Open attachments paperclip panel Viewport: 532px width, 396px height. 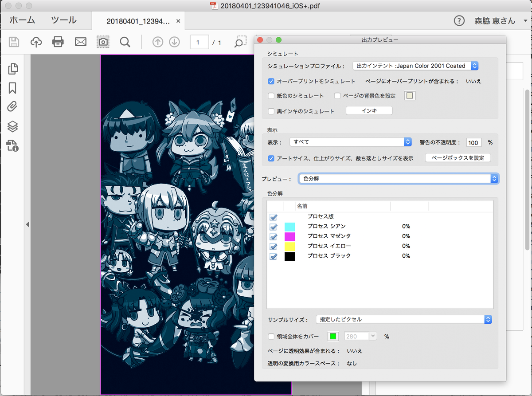tap(12, 107)
